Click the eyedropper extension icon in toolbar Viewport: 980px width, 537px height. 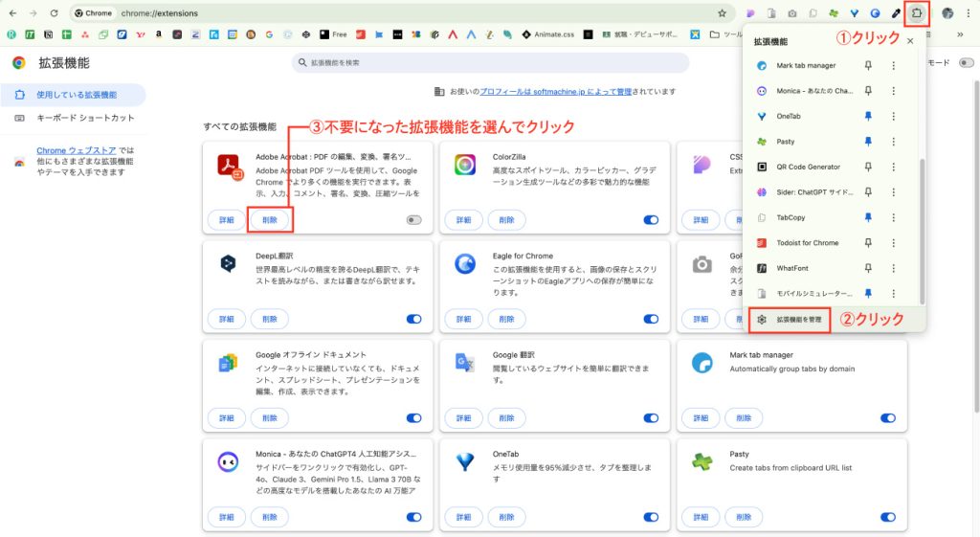click(x=896, y=13)
